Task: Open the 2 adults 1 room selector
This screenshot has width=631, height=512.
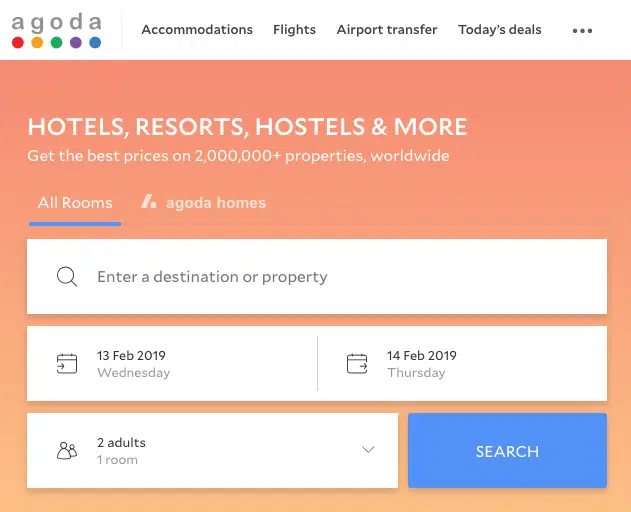Action: pos(212,451)
